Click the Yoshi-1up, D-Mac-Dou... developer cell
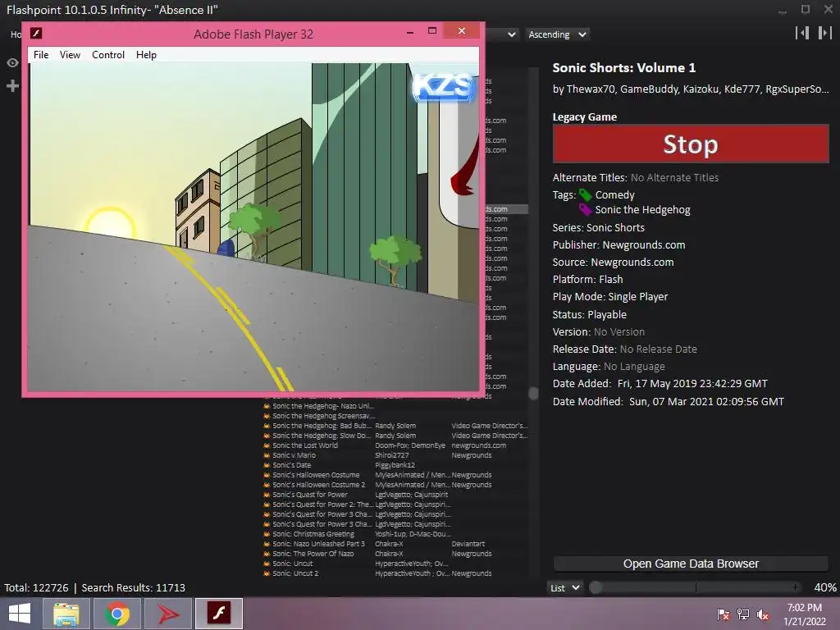This screenshot has width=840, height=630. (413, 534)
